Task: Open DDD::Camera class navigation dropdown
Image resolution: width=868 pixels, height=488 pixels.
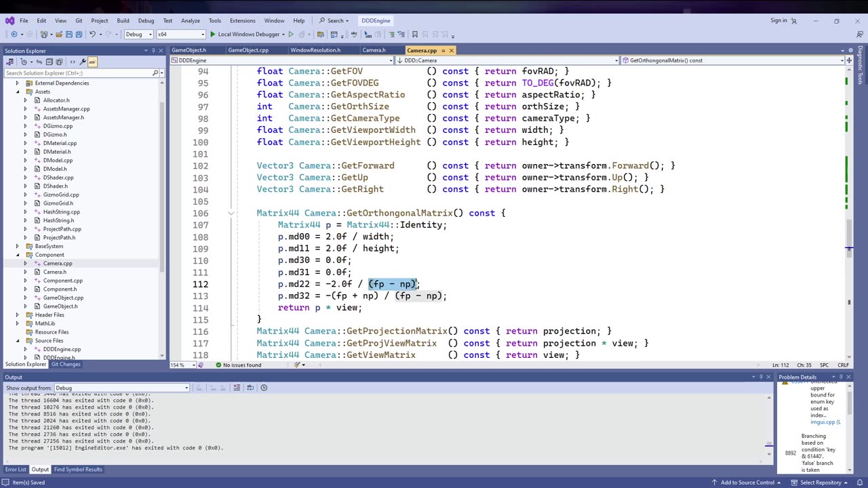Action: coord(507,60)
